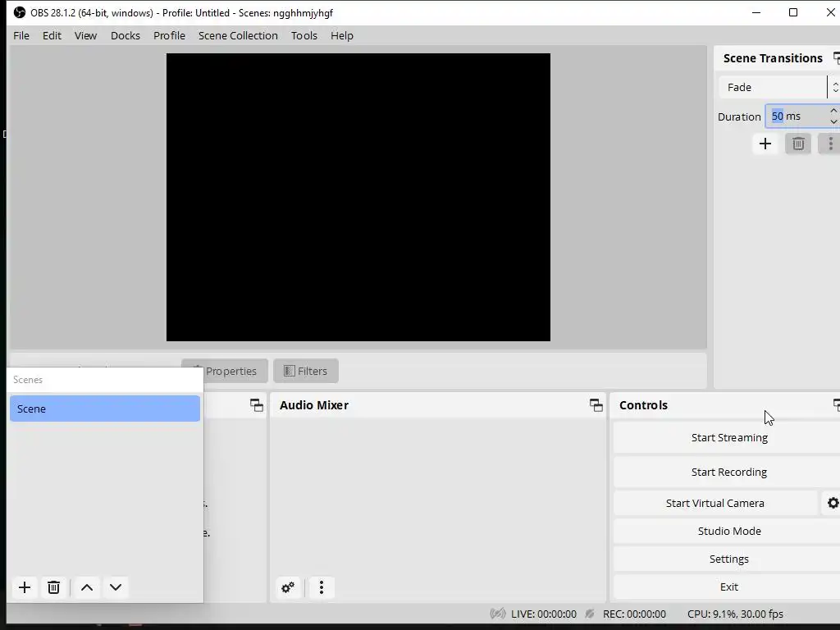Add a configurable transition with plus icon
Viewport: 840px width, 630px height.
765,144
